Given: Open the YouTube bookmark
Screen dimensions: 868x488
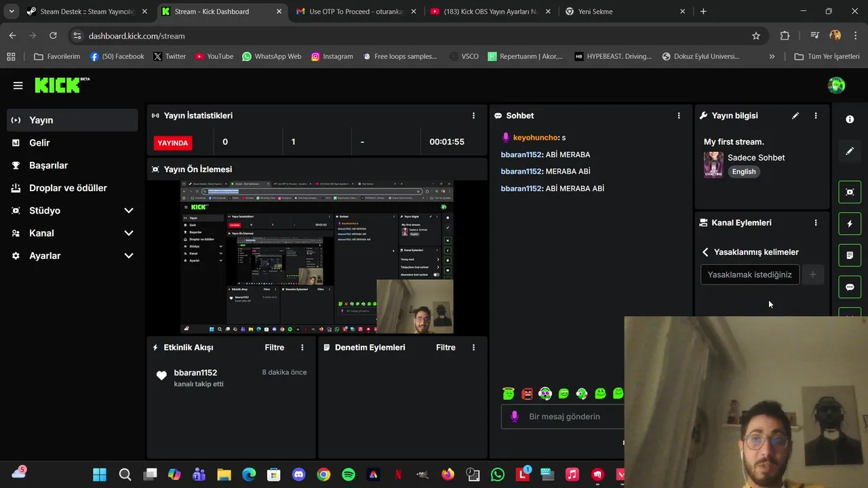Looking at the screenshot, I should tap(214, 56).
